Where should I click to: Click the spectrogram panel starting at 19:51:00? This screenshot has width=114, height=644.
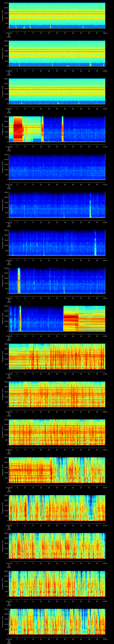(57, 546)
